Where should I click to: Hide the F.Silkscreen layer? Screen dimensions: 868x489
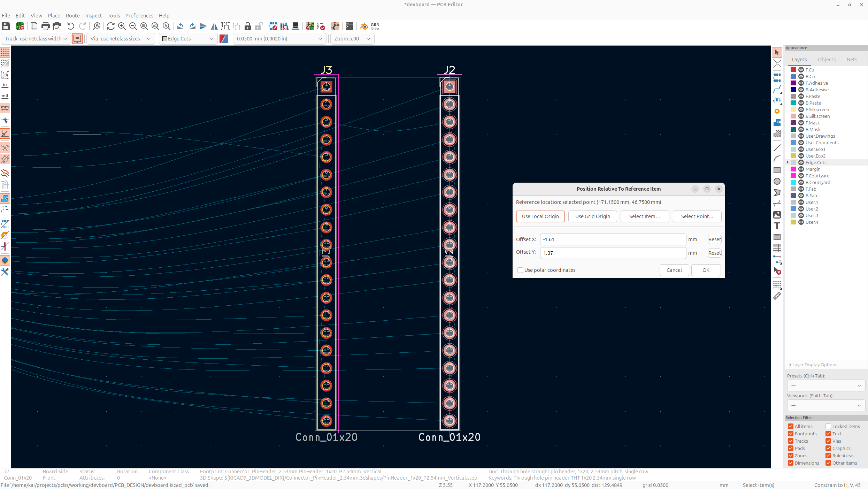pyautogui.click(x=801, y=109)
